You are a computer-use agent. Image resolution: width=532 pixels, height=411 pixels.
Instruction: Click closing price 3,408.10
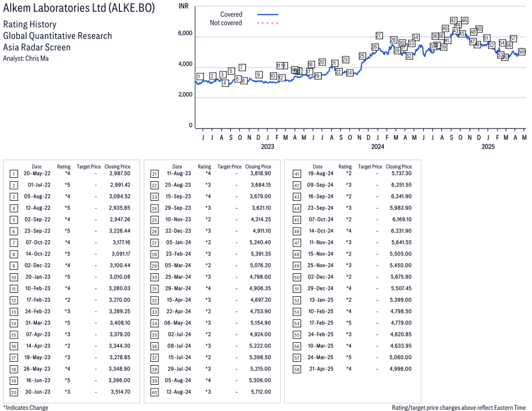coord(120,323)
